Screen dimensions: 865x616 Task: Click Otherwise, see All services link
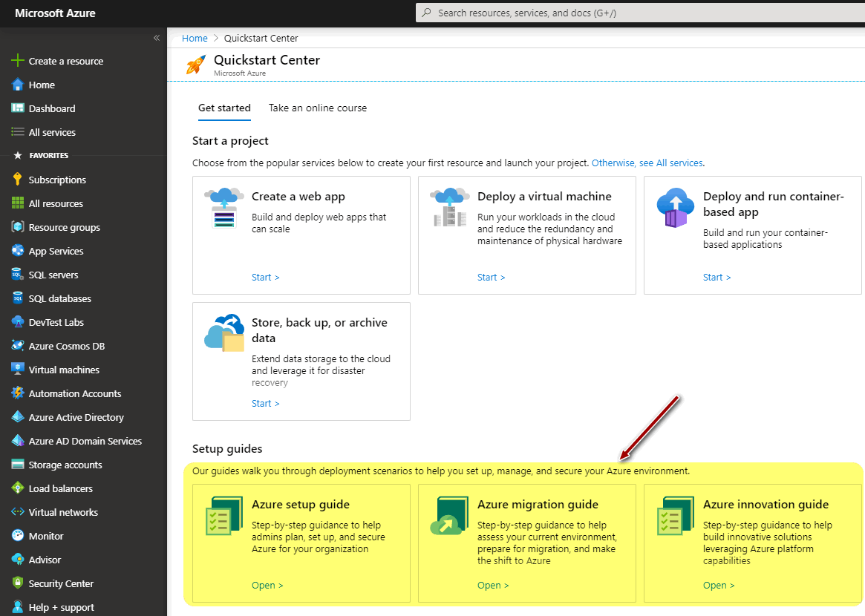[x=647, y=163]
